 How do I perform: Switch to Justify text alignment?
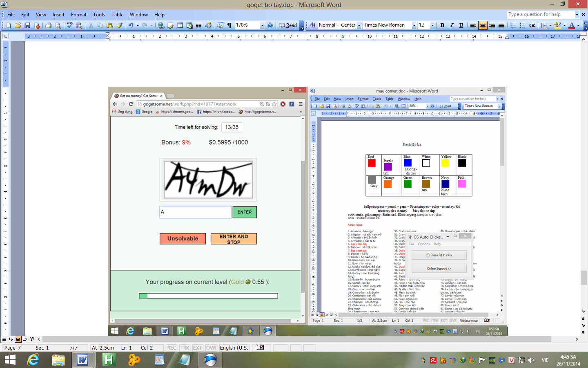[x=501, y=25]
